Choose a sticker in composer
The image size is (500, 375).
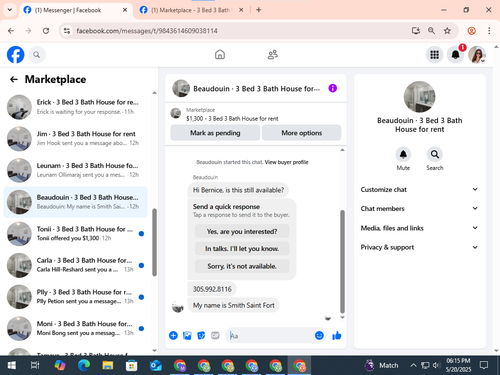pyautogui.click(x=201, y=335)
